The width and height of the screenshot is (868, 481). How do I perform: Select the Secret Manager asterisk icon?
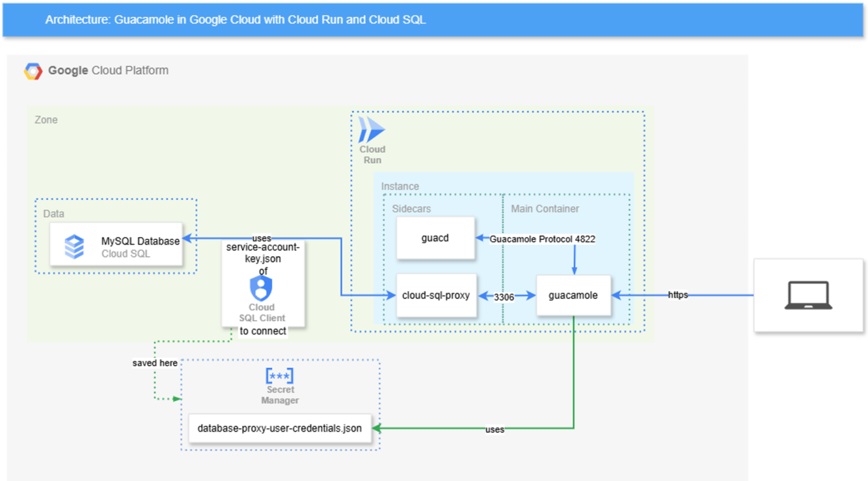tap(280, 376)
